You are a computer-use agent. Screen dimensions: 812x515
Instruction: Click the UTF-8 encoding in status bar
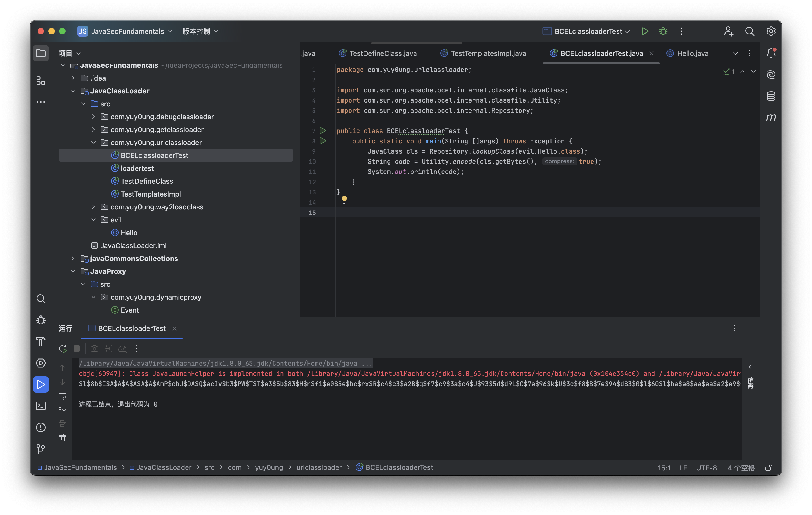[706, 468]
